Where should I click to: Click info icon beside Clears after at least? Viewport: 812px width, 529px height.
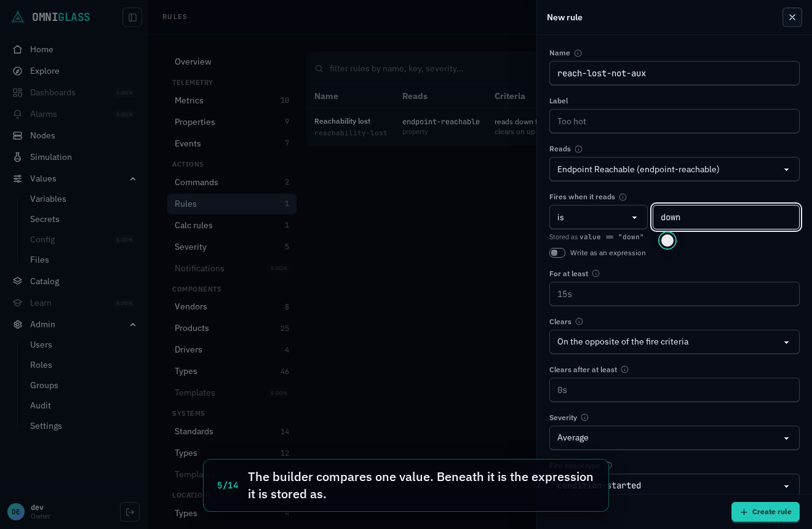point(624,370)
